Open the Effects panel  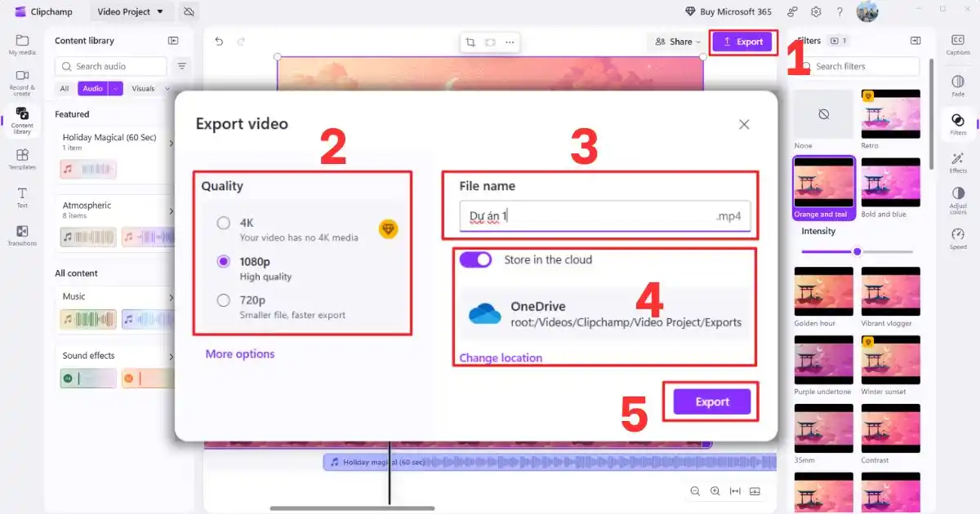958,162
